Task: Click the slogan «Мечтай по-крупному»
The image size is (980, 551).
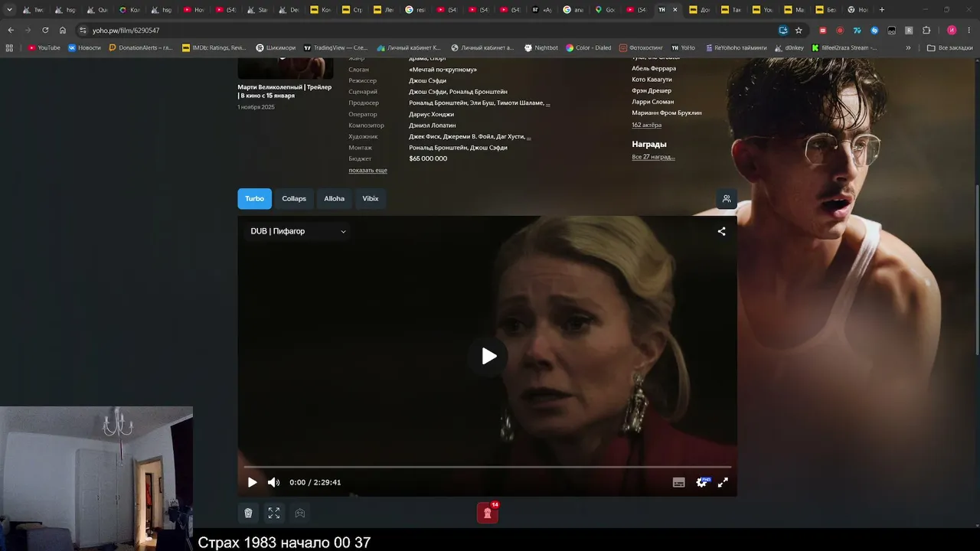Action: pyautogui.click(x=443, y=70)
